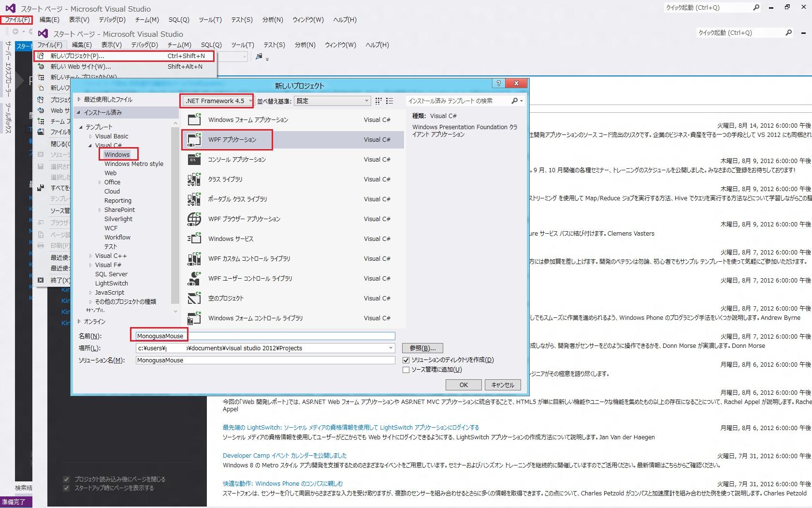Select WCF in the template tree

(x=111, y=228)
